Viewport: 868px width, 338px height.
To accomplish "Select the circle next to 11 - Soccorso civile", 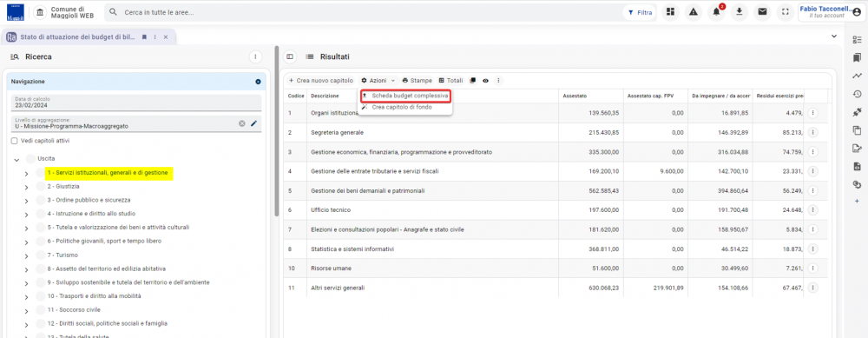I will (x=41, y=309).
